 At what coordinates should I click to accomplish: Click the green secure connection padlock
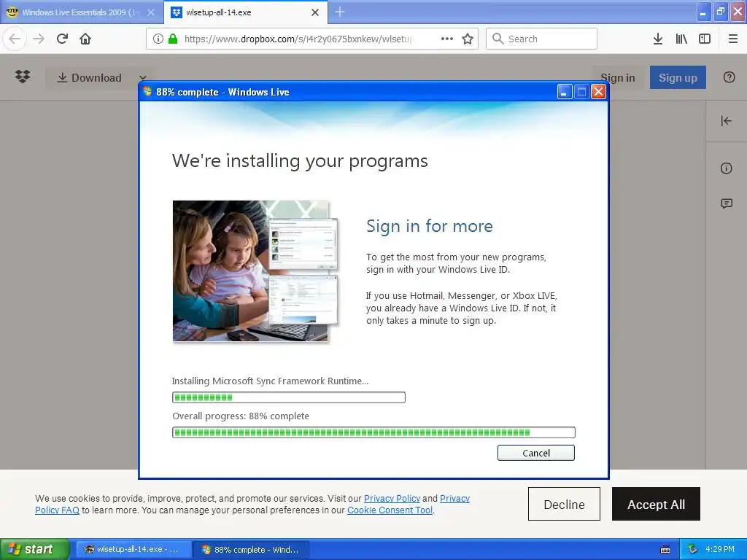173,39
